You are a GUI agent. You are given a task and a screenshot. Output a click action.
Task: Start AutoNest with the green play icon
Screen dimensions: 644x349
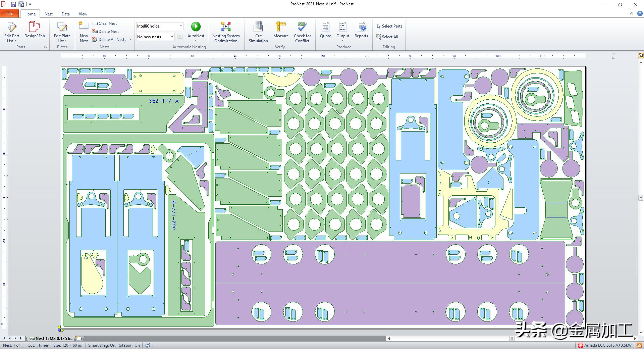click(196, 27)
